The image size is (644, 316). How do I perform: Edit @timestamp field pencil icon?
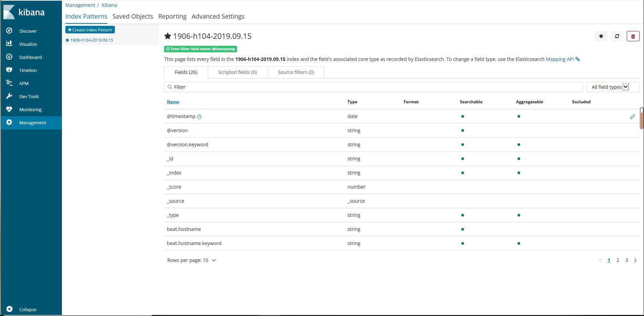[632, 117]
